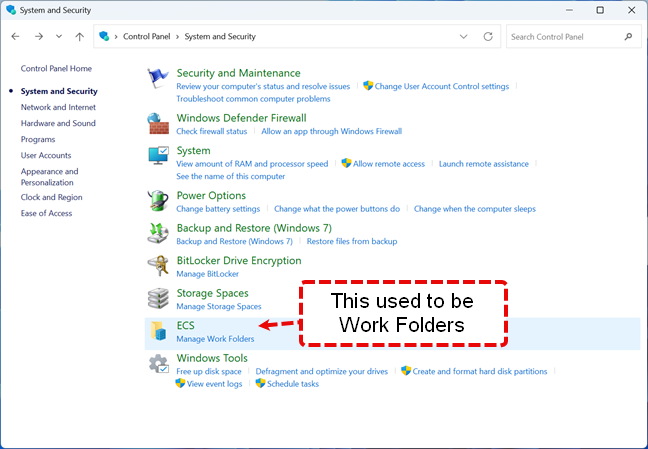Click Create and format hard disk partitions
This screenshot has height=449, width=648.
[x=479, y=371]
